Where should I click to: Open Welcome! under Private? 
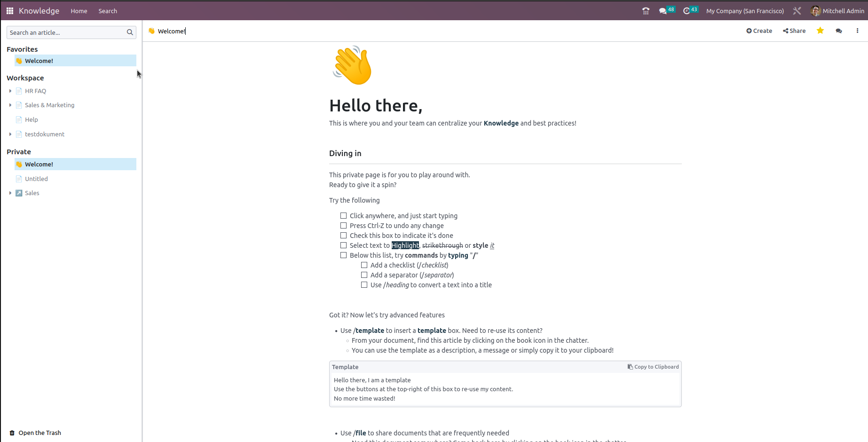pos(75,164)
